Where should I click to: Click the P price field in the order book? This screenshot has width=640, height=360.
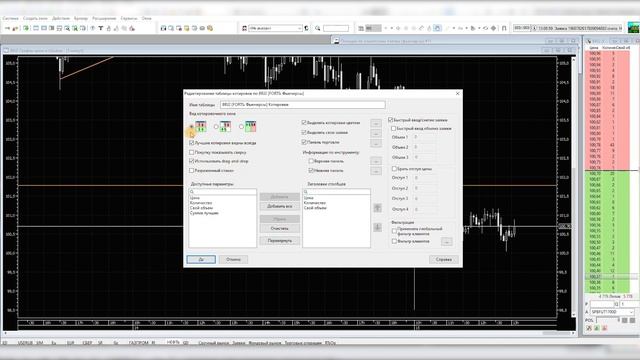(x=602, y=304)
